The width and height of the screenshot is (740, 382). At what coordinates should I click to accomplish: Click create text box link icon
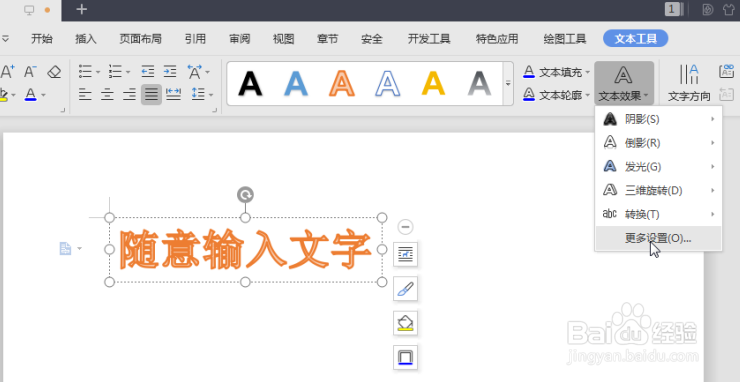[x=727, y=71]
